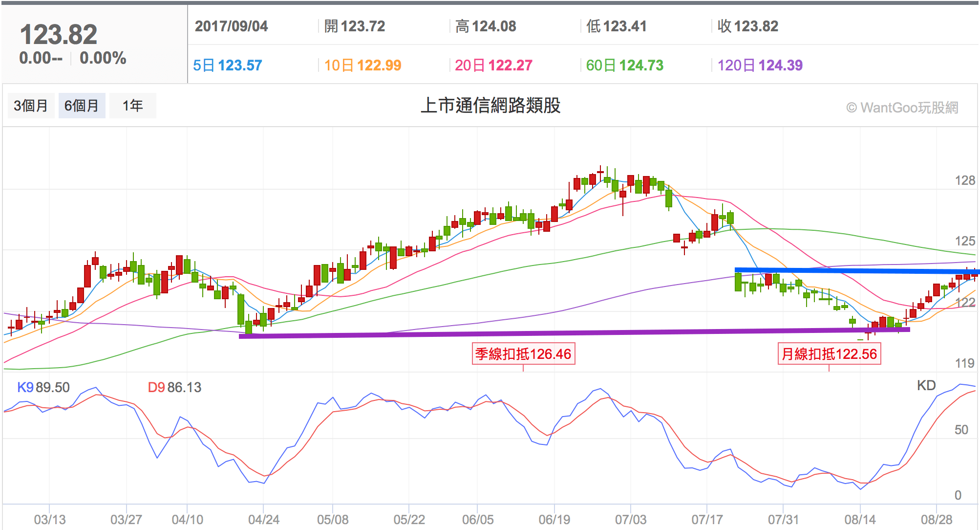980x530 pixels.
Task: Switch to the 1年 time range
Action: click(132, 106)
